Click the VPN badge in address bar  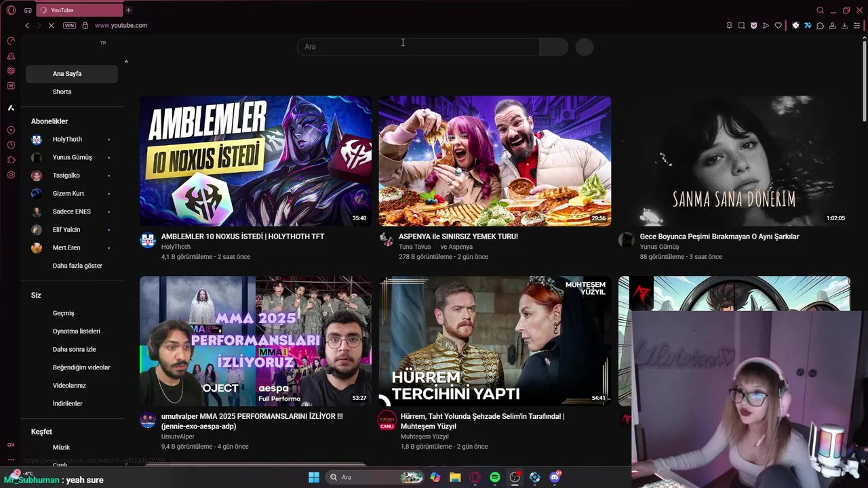[69, 26]
